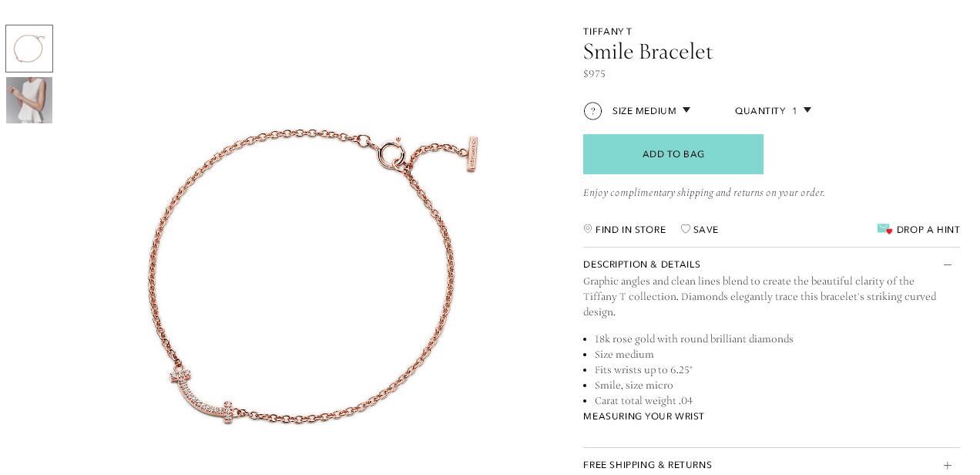Click the Find in Store location pin icon

(x=588, y=229)
